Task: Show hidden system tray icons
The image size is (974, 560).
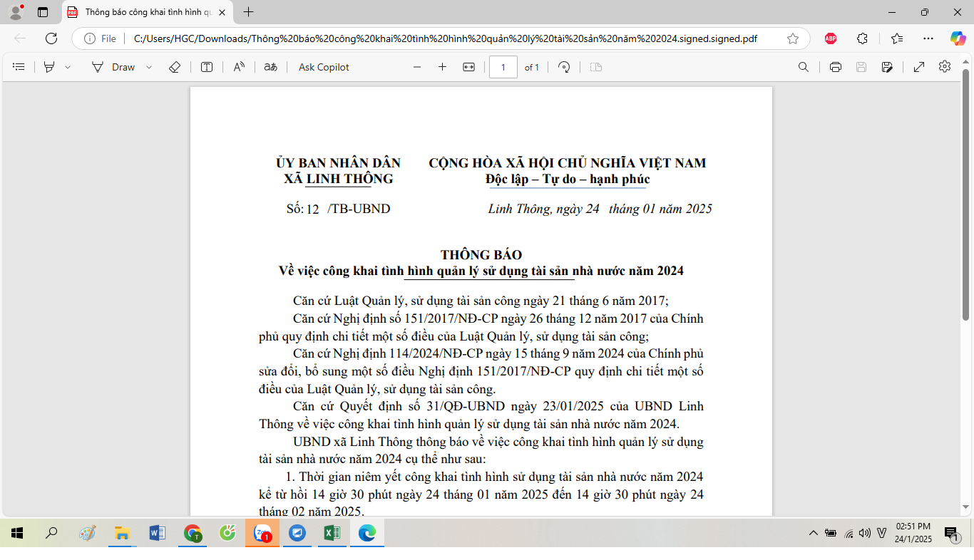Action: coord(813,533)
